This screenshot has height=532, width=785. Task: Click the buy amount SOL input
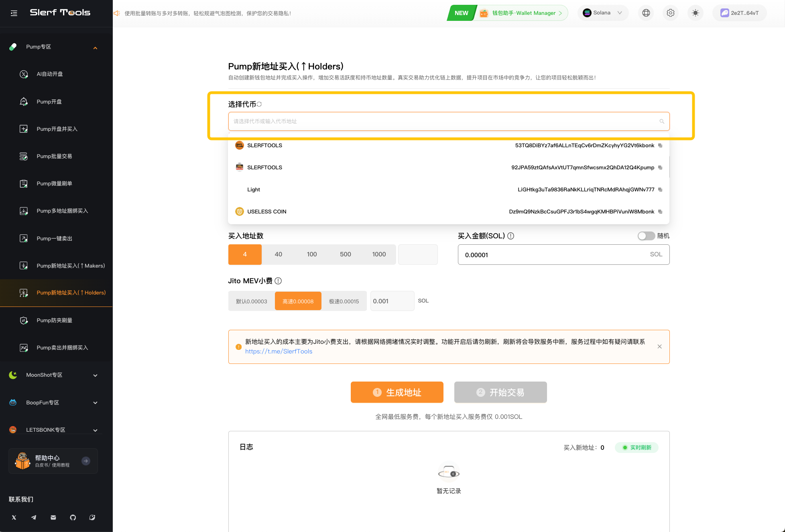[x=563, y=254]
